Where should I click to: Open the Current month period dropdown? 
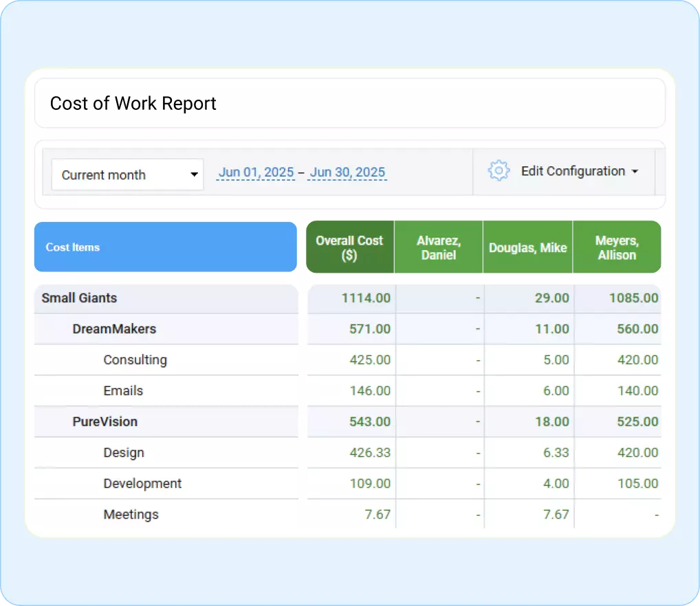coord(127,175)
